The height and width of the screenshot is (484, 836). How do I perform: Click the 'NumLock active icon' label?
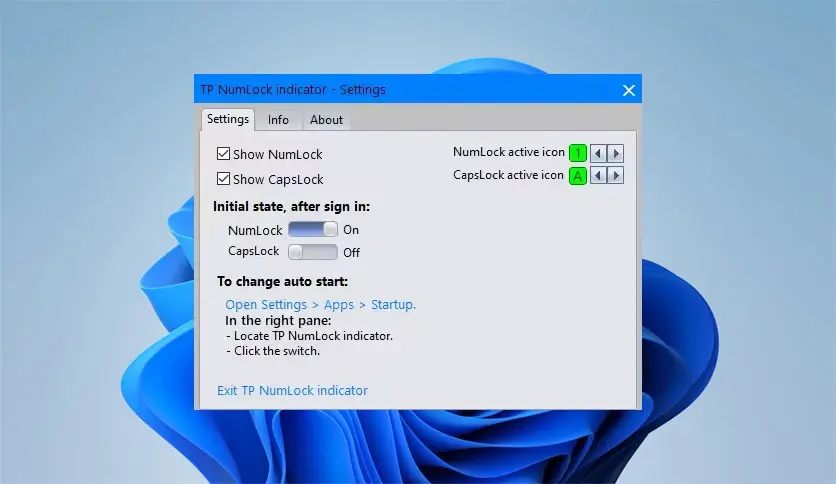[x=509, y=152]
